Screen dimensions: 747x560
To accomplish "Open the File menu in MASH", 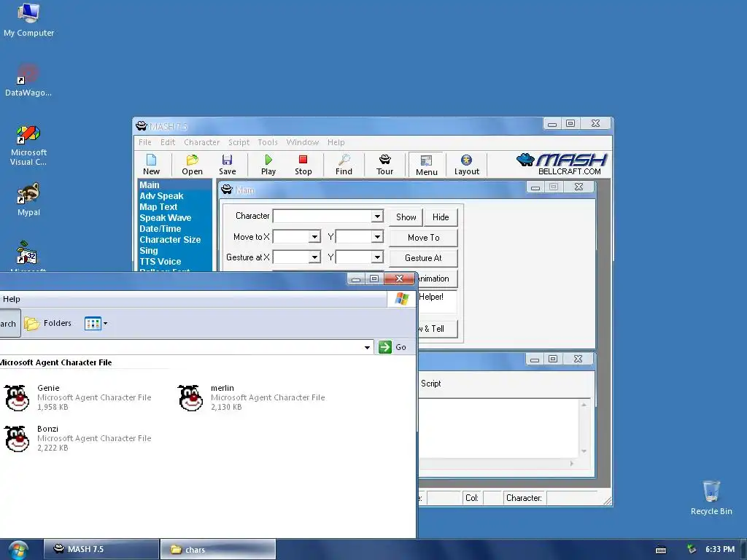I will click(145, 142).
